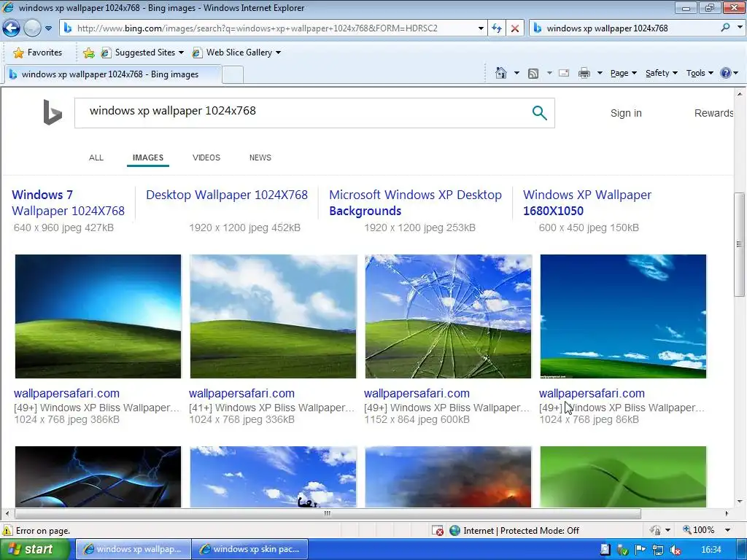The height and width of the screenshot is (560, 747).
Task: Open the Page menu
Action: [624, 73]
